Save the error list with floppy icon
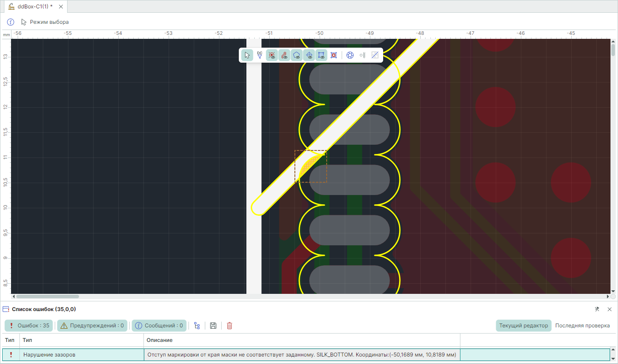 click(x=213, y=326)
